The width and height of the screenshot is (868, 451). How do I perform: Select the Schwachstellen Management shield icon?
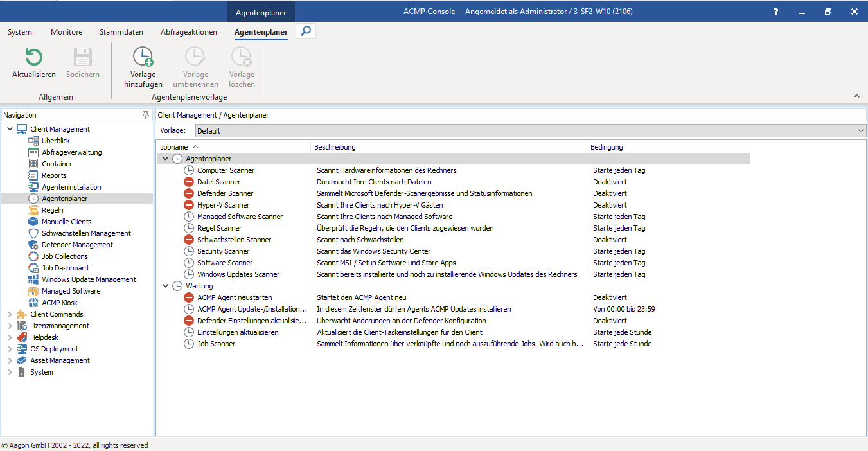tap(33, 233)
